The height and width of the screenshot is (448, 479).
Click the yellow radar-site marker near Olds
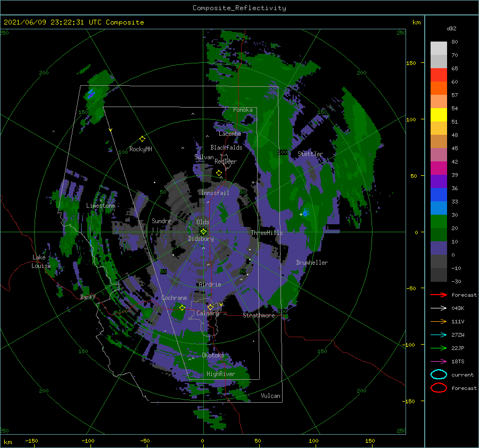(203, 232)
